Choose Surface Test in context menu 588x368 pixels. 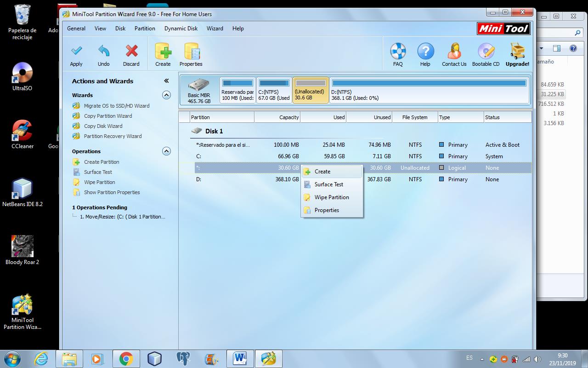pos(332,184)
